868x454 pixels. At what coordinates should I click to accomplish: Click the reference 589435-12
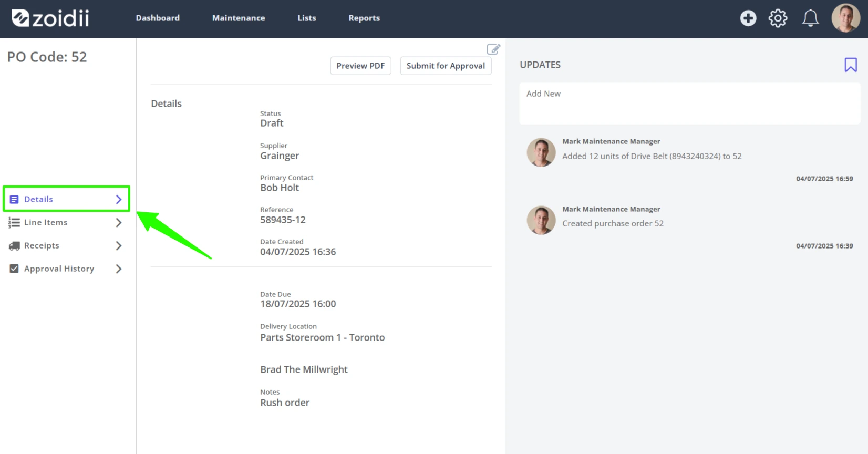[x=283, y=220]
